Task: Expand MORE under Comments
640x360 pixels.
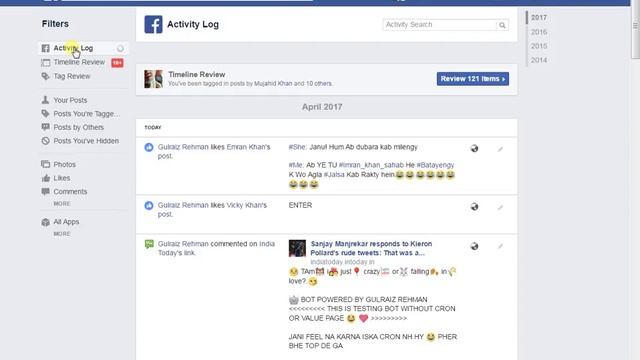Action: pos(62,204)
